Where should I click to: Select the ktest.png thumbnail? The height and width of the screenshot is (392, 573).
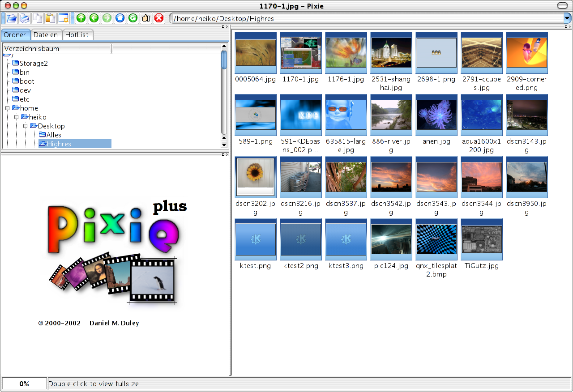[x=256, y=239]
